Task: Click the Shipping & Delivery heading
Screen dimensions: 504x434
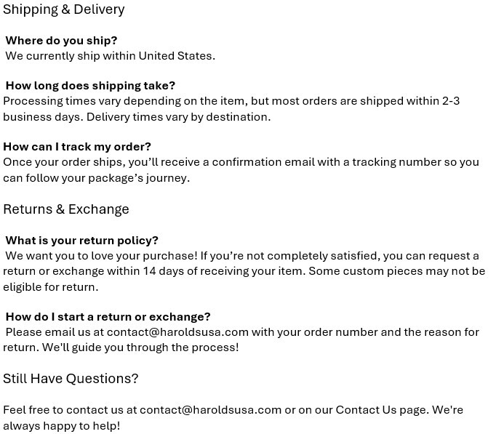Action: (64, 9)
